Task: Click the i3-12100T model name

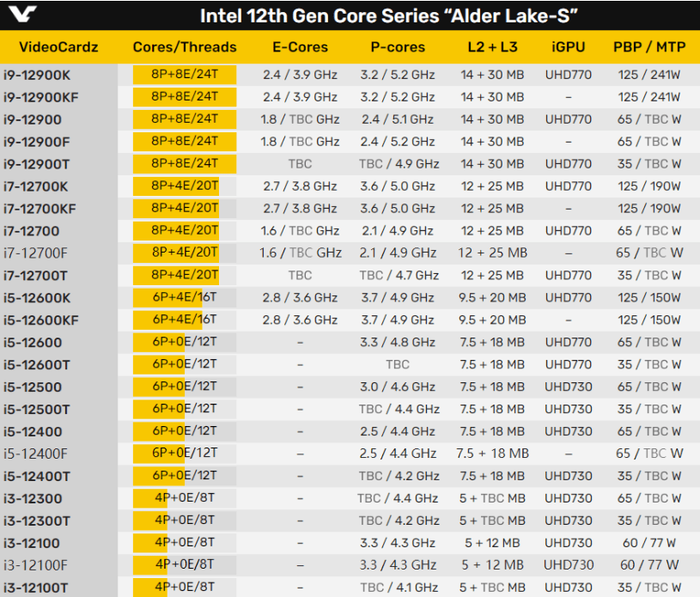Action: [36, 588]
